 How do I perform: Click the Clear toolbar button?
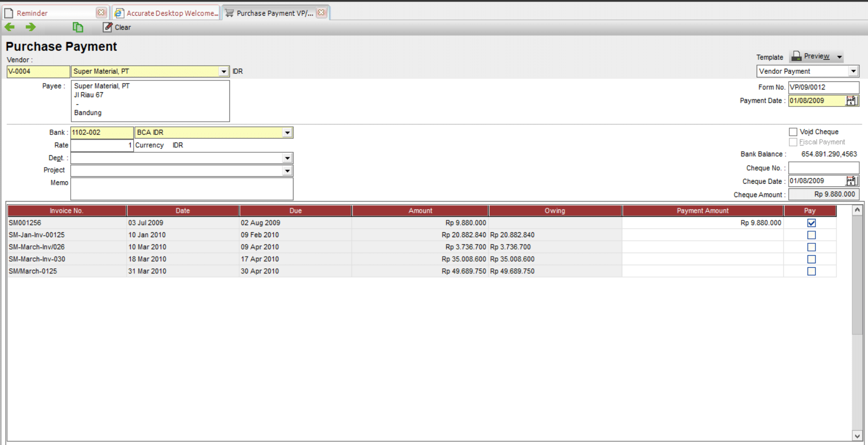117,27
